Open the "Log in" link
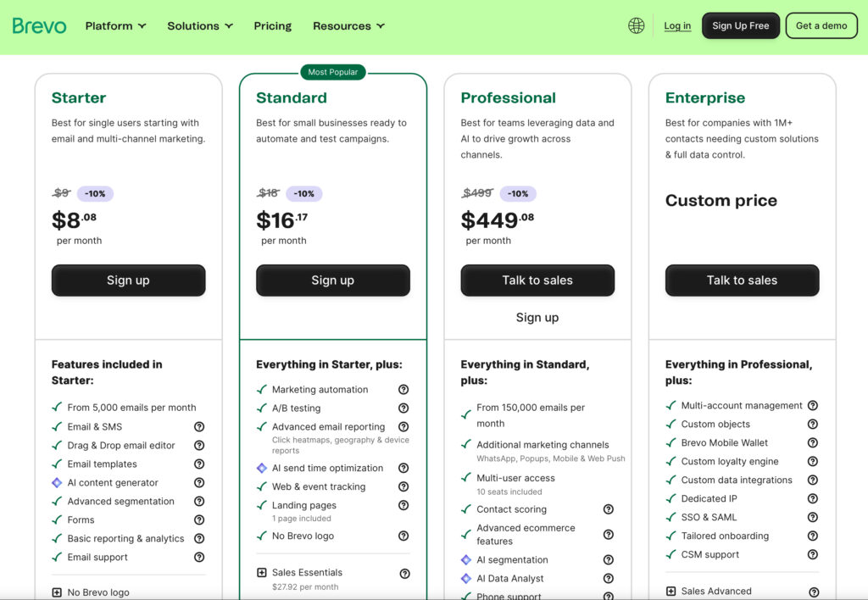Screen dimensions: 868x600 (676, 25)
